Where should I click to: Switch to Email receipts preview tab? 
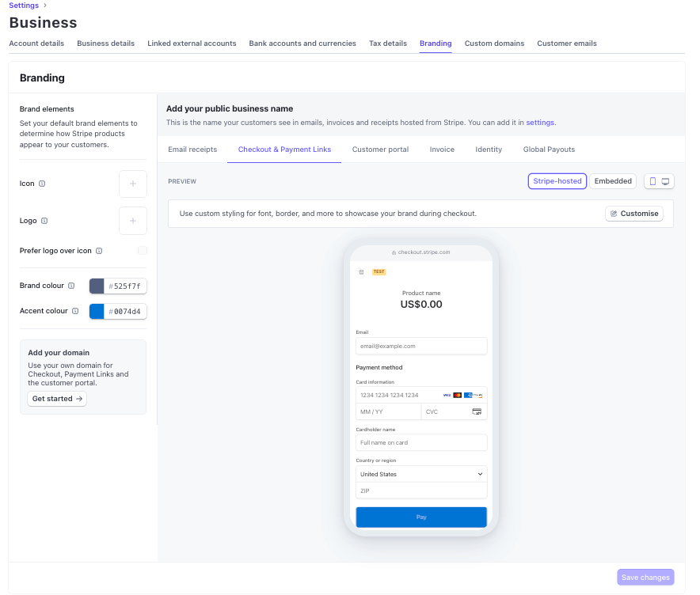192,150
